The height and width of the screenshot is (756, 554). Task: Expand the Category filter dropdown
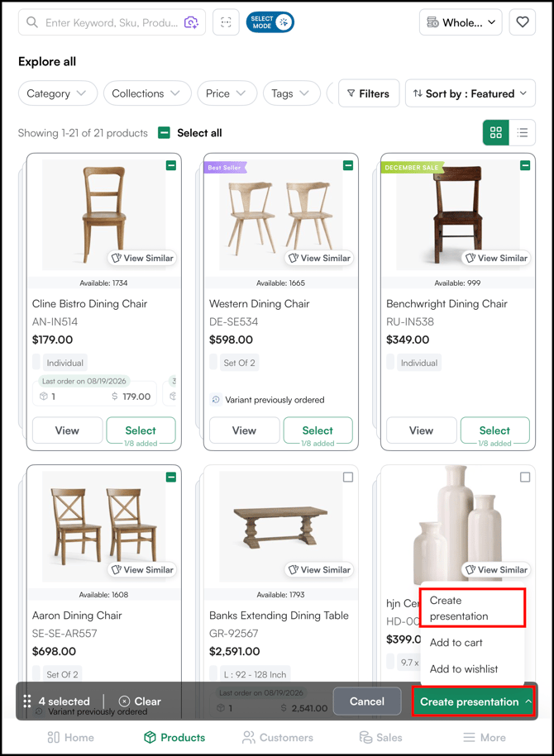click(58, 93)
